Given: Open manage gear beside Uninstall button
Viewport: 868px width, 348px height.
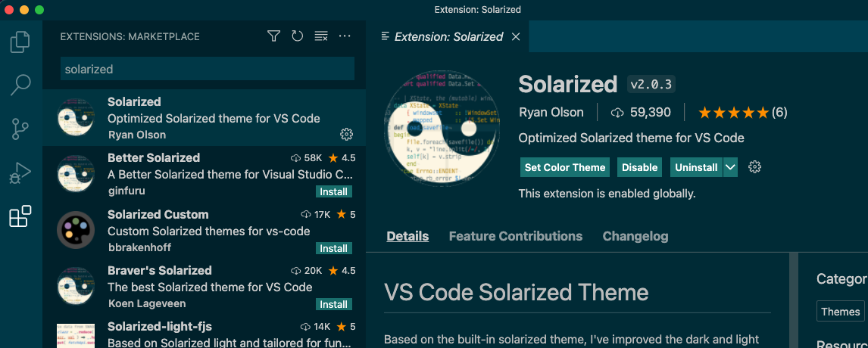Looking at the screenshot, I should 754,167.
